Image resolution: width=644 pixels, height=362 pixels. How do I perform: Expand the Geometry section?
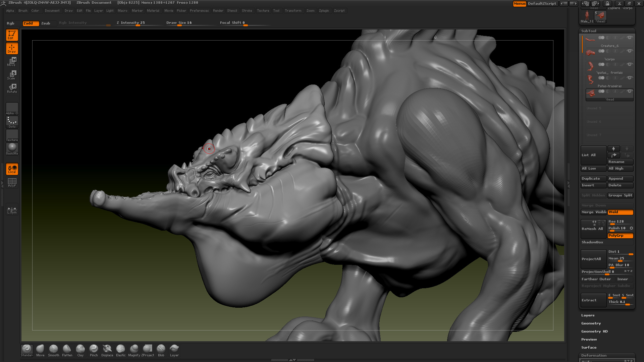click(591, 323)
